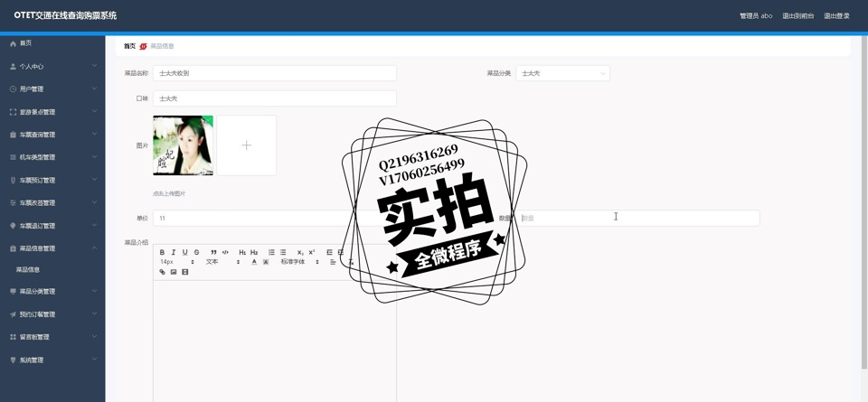Create an ordered numbered list
Viewport: 868px width, 402px height.
tap(271, 252)
